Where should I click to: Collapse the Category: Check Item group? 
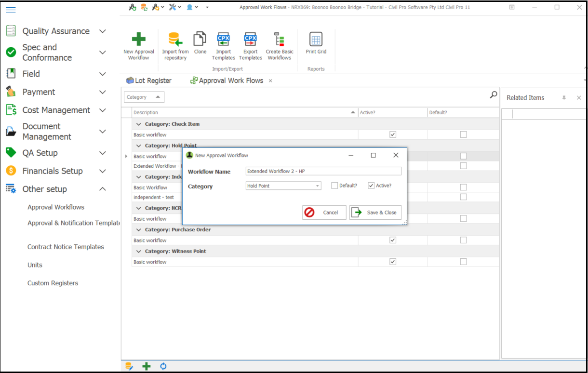point(138,124)
